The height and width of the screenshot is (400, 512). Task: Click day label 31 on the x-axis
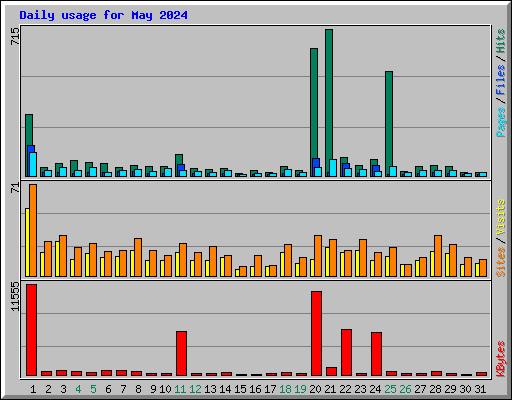click(x=480, y=389)
